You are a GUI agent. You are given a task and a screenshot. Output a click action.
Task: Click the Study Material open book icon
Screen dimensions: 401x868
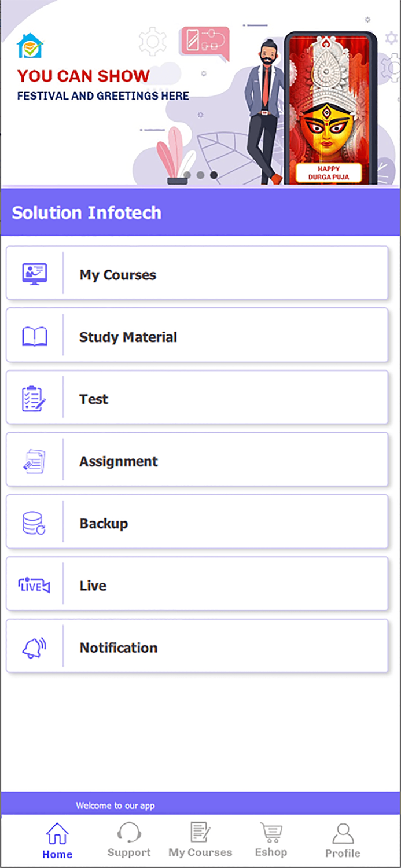coord(34,336)
